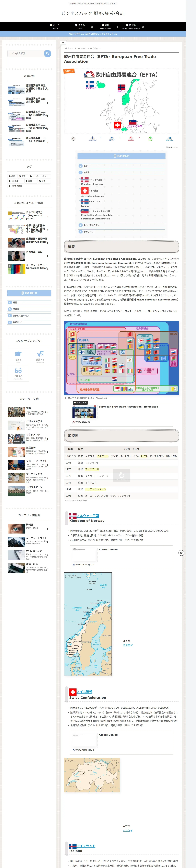Open リベラルアーツ category card

point(29,491)
